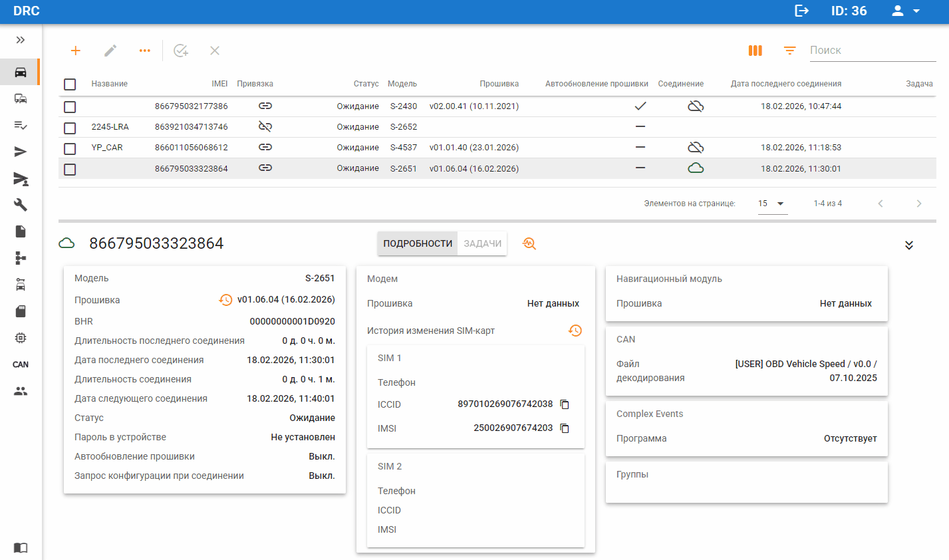949x560 pixels.
Task: Click the logout button in the header
Action: click(x=801, y=11)
